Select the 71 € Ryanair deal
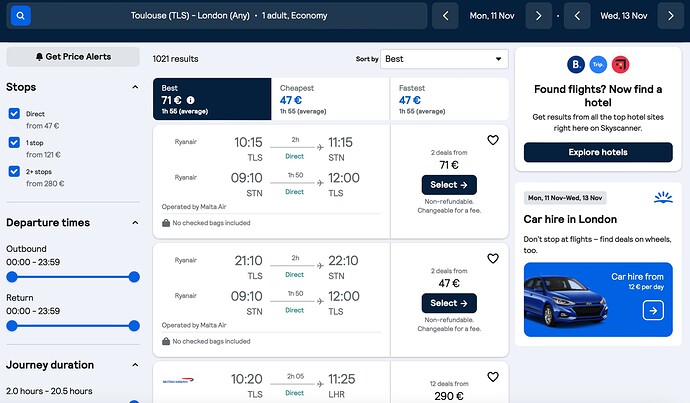 pyautogui.click(x=449, y=185)
